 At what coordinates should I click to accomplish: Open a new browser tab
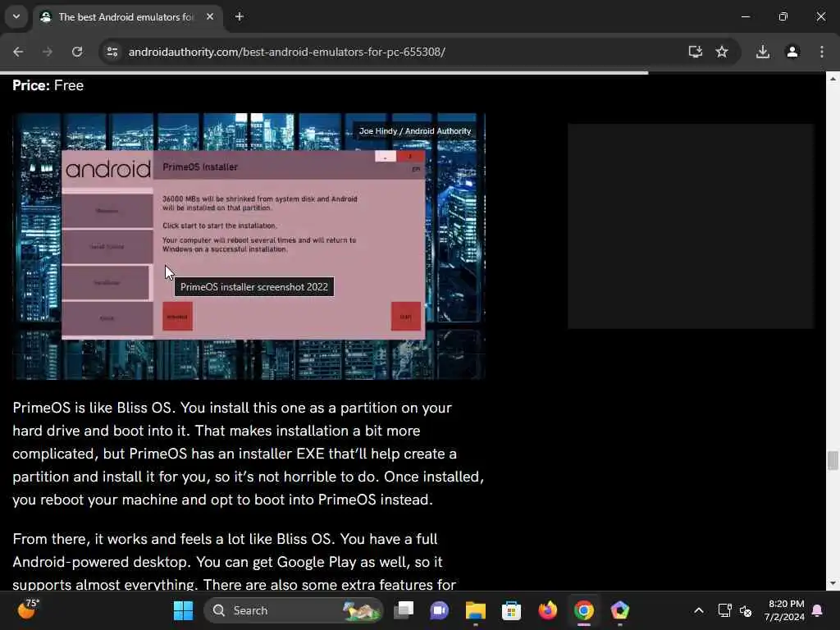(x=240, y=16)
